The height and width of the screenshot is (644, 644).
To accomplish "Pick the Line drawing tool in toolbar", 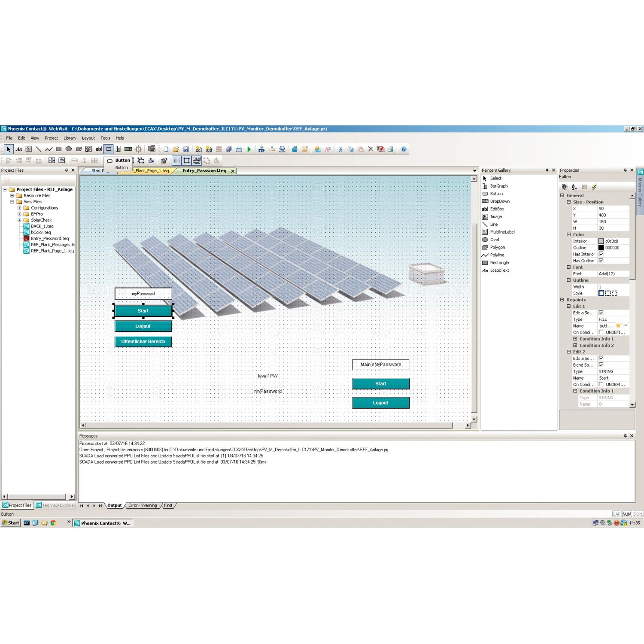I will 39,149.
